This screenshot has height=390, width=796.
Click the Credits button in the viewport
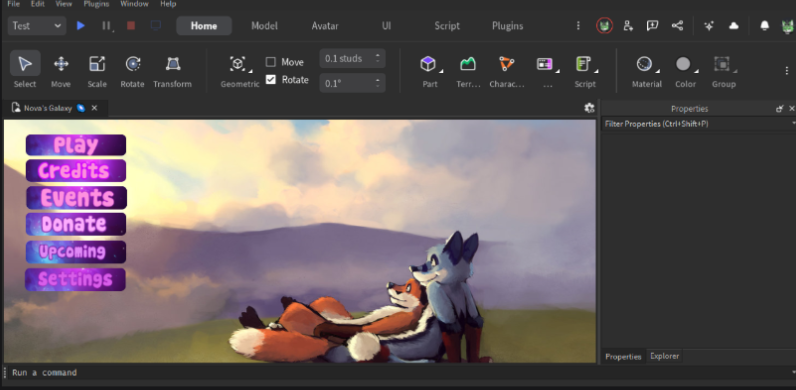76,171
